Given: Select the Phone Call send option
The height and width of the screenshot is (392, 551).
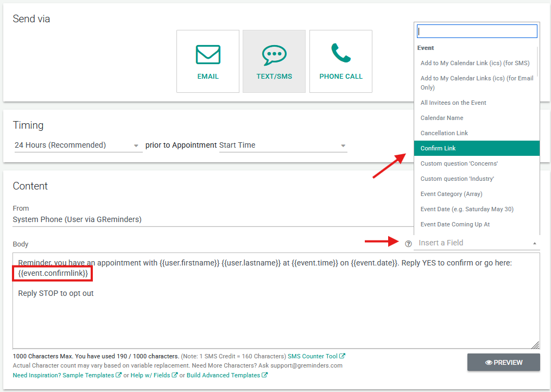Looking at the screenshot, I should 341,61.
